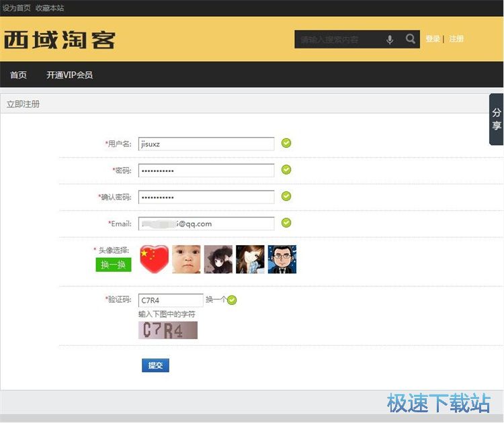Click the 验证码 captcha input field
Image resolution: width=504 pixels, height=423 pixels.
[x=171, y=300]
